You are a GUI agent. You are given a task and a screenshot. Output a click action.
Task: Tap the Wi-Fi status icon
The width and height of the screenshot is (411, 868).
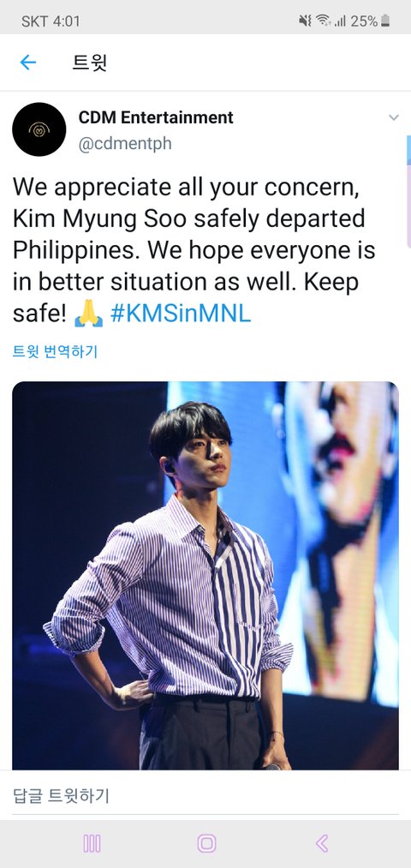pyautogui.click(x=324, y=21)
